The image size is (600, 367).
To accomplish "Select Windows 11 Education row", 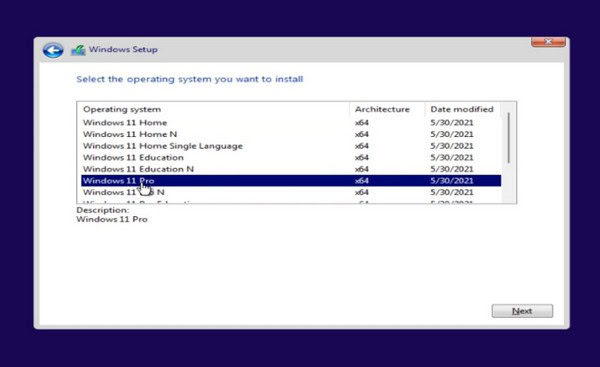I will point(291,157).
